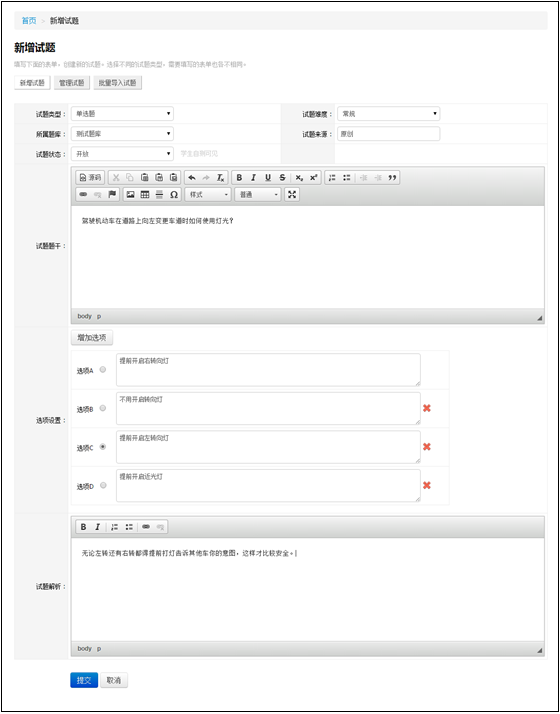Image resolution: width=560 pixels, height=714 pixels.
Task: Click the 增加选项 add option button
Action: click(x=92, y=337)
